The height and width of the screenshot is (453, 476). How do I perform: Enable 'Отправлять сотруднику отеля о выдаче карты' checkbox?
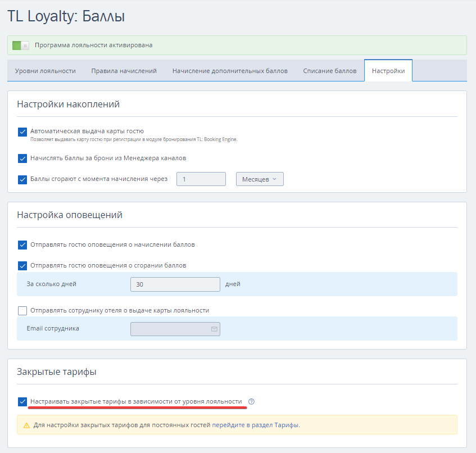click(22, 311)
